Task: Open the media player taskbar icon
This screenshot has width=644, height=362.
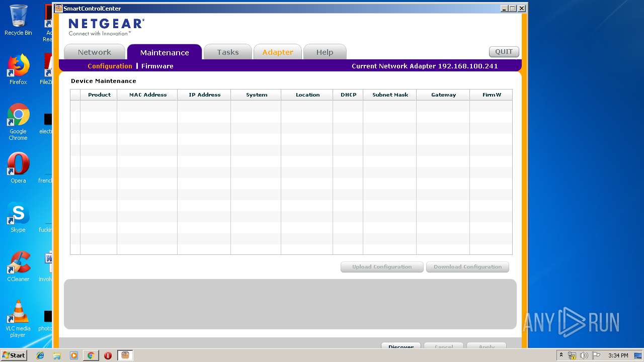Action: [74, 355]
